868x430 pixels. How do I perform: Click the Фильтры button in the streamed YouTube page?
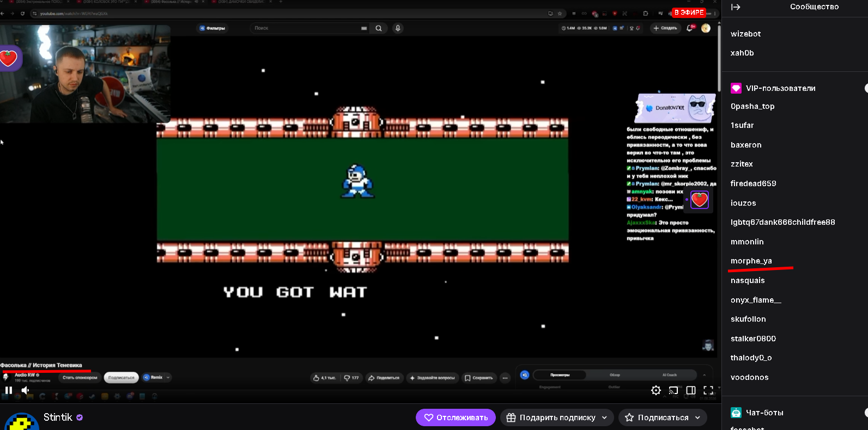pyautogui.click(x=212, y=28)
